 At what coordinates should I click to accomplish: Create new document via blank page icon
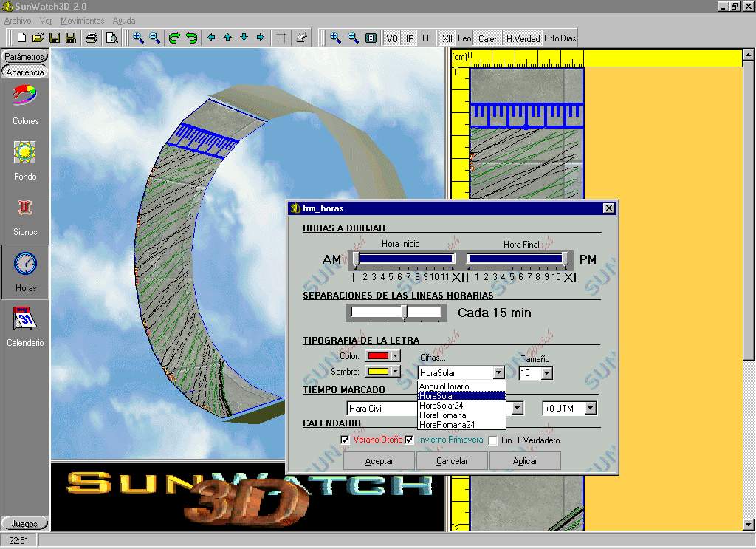pyautogui.click(x=21, y=38)
